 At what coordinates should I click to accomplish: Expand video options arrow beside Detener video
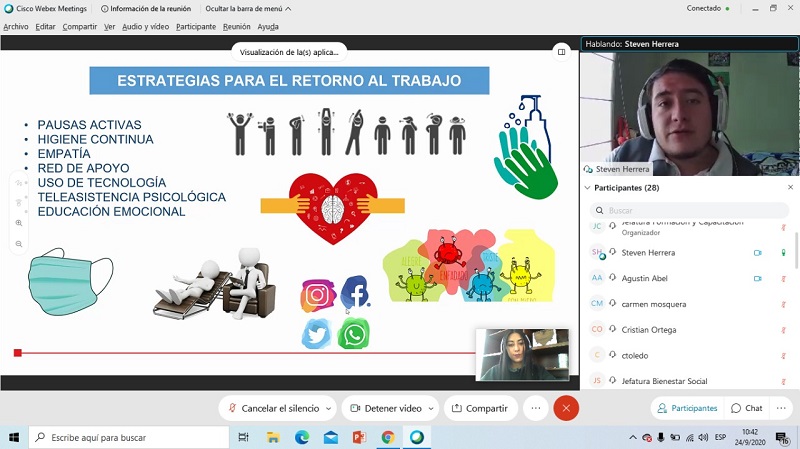tap(431, 408)
